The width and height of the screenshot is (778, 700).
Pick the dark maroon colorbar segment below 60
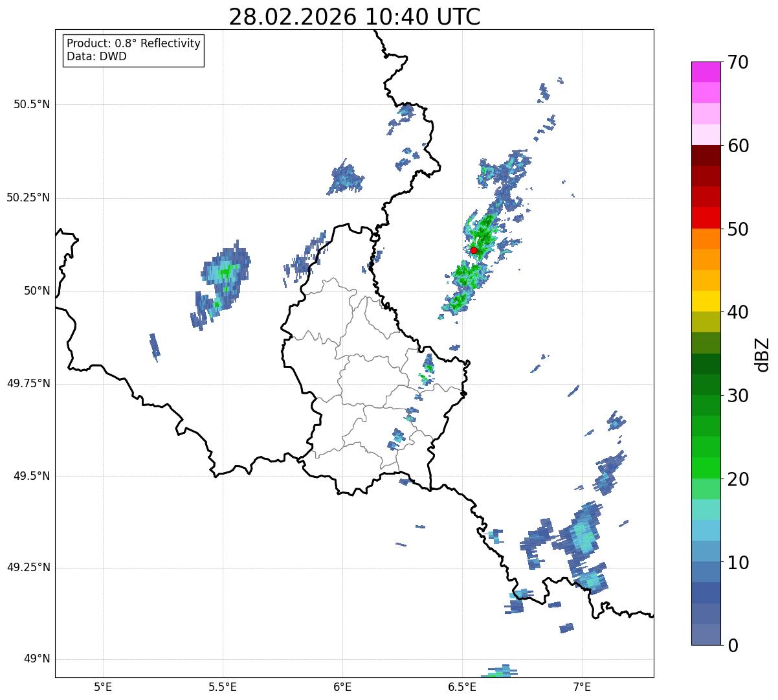coord(706,155)
